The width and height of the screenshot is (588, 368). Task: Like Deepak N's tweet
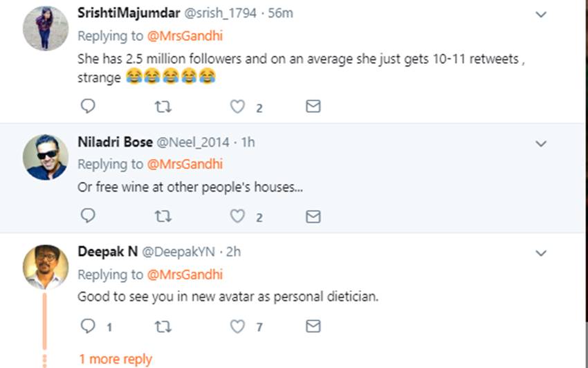[238, 326]
